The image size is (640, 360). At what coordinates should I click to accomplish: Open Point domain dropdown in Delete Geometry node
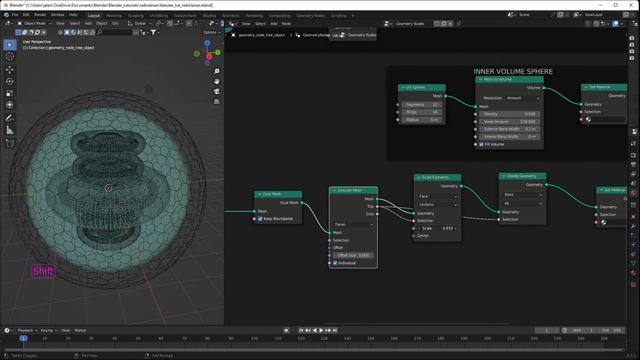pos(522,195)
